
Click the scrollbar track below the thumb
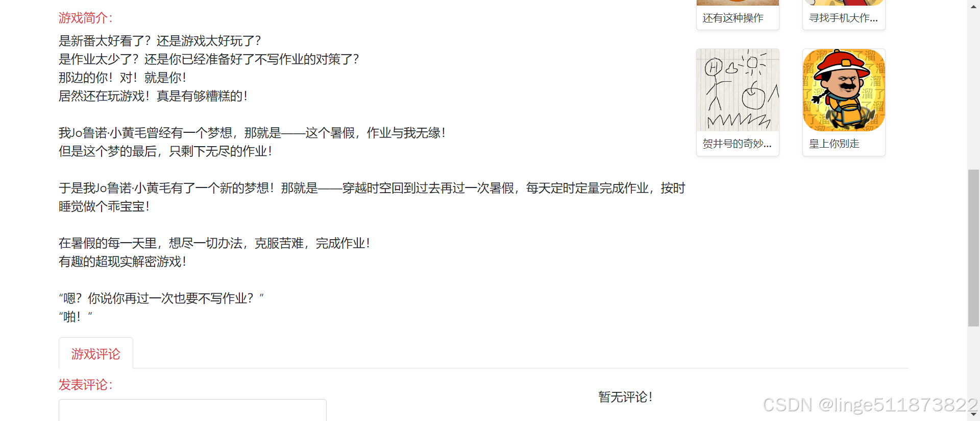pyautogui.click(x=973, y=367)
